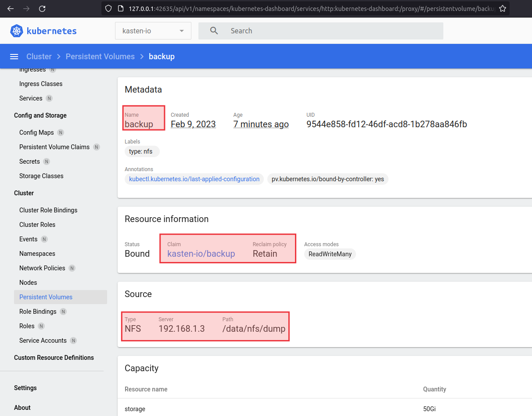Click the Created date Feb 9, 2023
The width and height of the screenshot is (532, 416).
point(193,124)
